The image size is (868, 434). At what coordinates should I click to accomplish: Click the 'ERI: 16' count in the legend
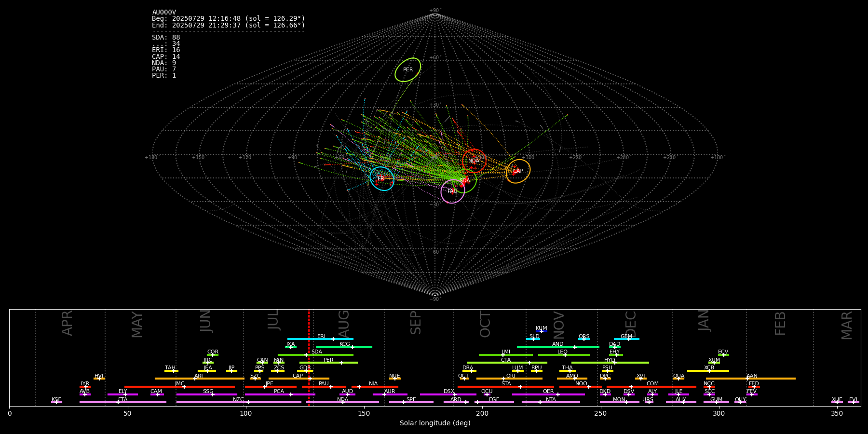[166, 50]
